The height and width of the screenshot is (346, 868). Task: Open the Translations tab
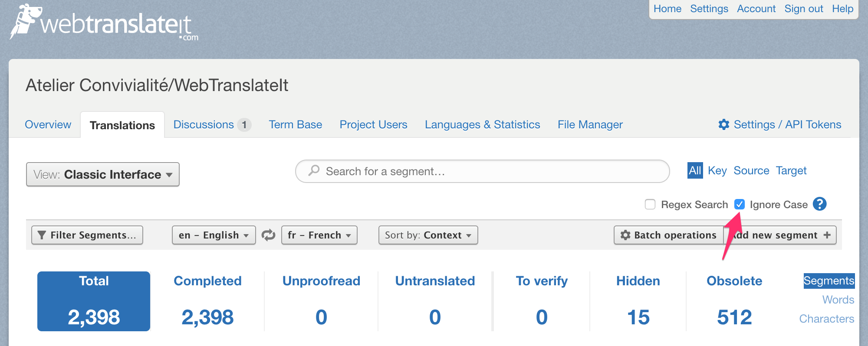(122, 125)
